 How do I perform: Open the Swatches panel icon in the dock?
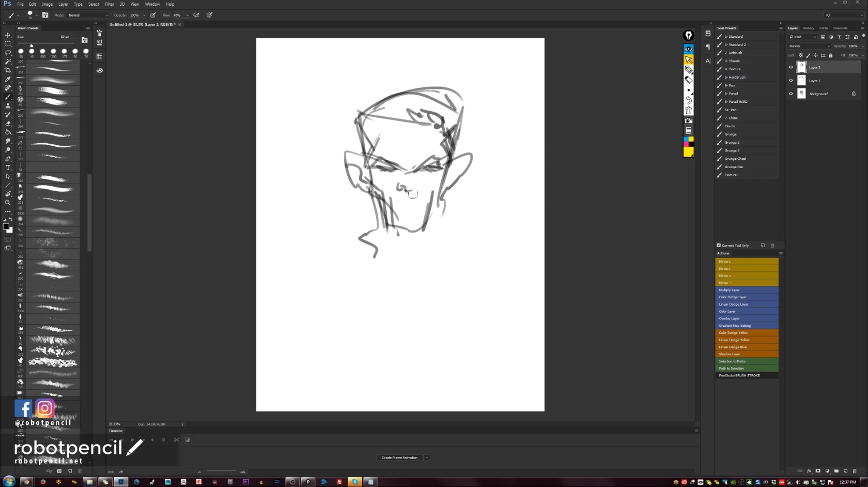(x=99, y=56)
